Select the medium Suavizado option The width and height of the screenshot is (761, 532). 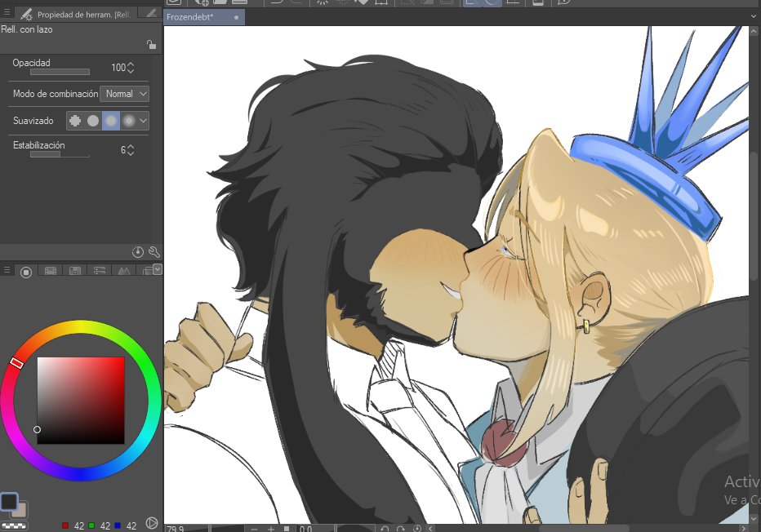tap(111, 121)
